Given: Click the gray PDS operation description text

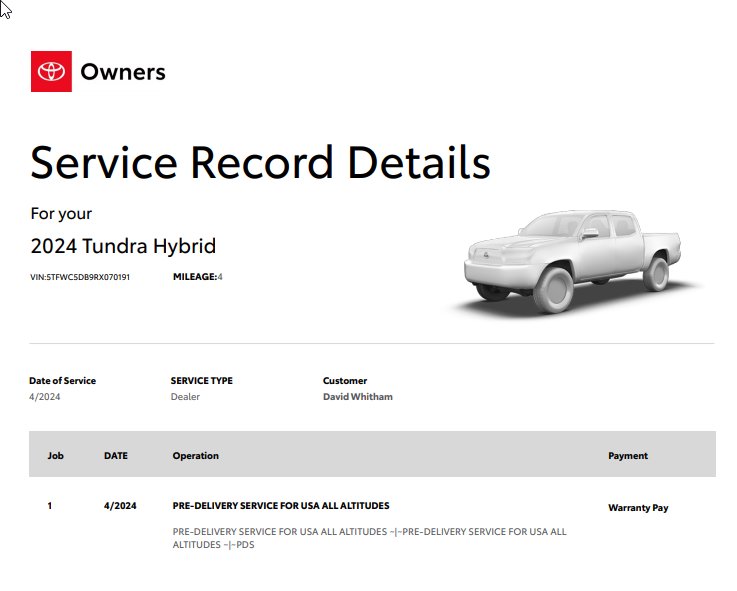Looking at the screenshot, I should coord(369,538).
